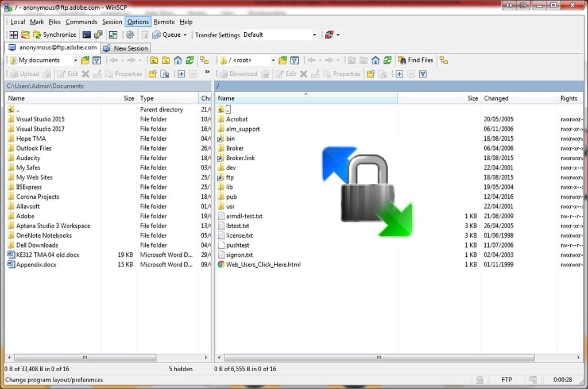588x389 pixels.
Task: Open the Options menu
Action: [138, 22]
